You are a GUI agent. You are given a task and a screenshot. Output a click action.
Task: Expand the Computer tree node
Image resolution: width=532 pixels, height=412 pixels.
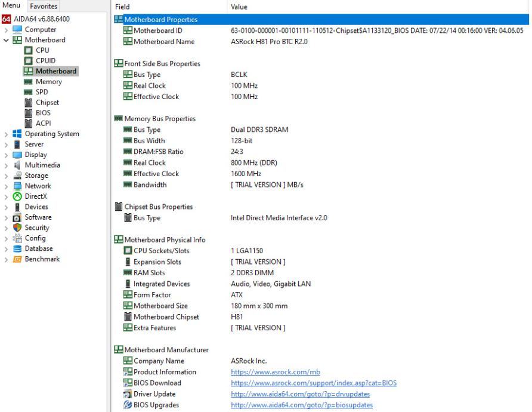coord(6,30)
